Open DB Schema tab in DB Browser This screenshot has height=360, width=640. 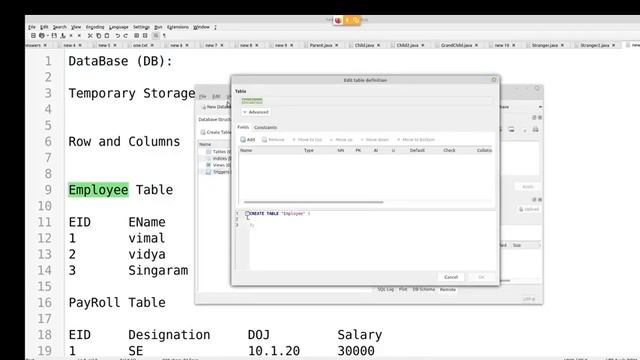point(424,289)
